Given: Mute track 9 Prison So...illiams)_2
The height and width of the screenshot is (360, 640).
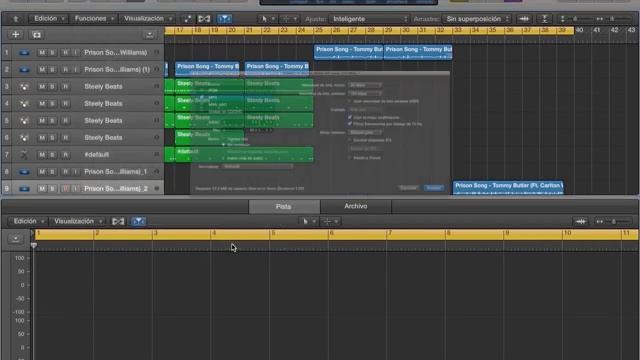Looking at the screenshot, I should coord(42,189).
